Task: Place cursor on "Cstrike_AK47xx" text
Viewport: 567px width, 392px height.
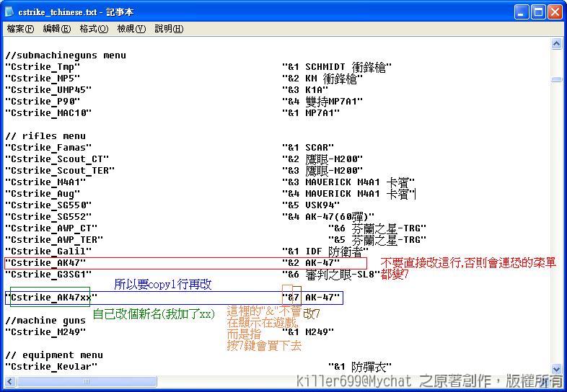Action: point(51,298)
